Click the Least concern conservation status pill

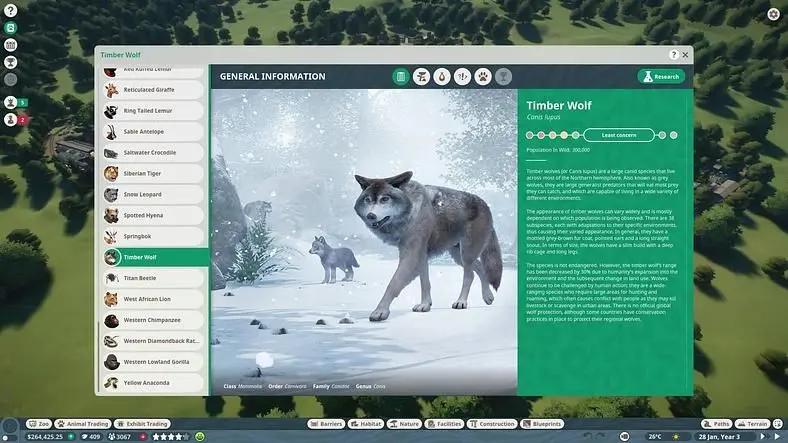click(x=619, y=135)
